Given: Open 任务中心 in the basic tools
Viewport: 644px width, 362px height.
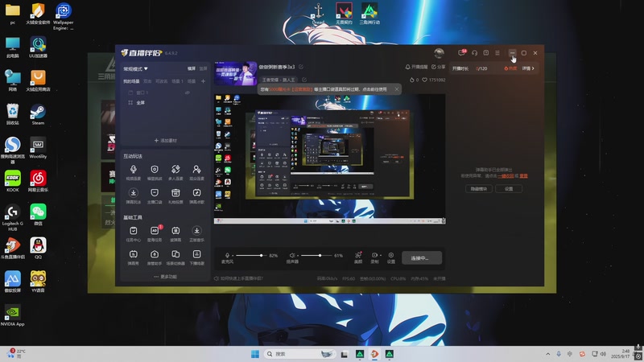Looking at the screenshot, I should (133, 231).
